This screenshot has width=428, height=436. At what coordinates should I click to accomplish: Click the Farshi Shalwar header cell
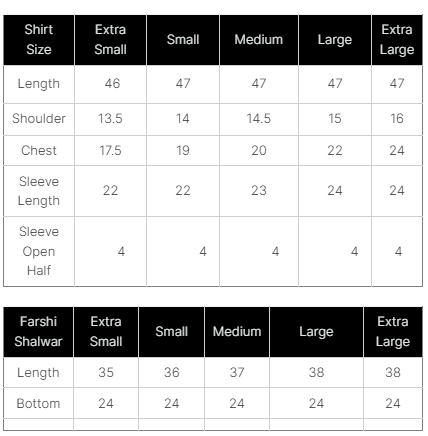tap(38, 332)
